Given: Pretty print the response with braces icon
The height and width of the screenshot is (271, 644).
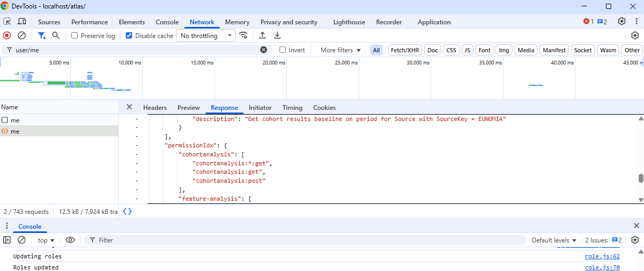Looking at the screenshot, I should [127, 211].
